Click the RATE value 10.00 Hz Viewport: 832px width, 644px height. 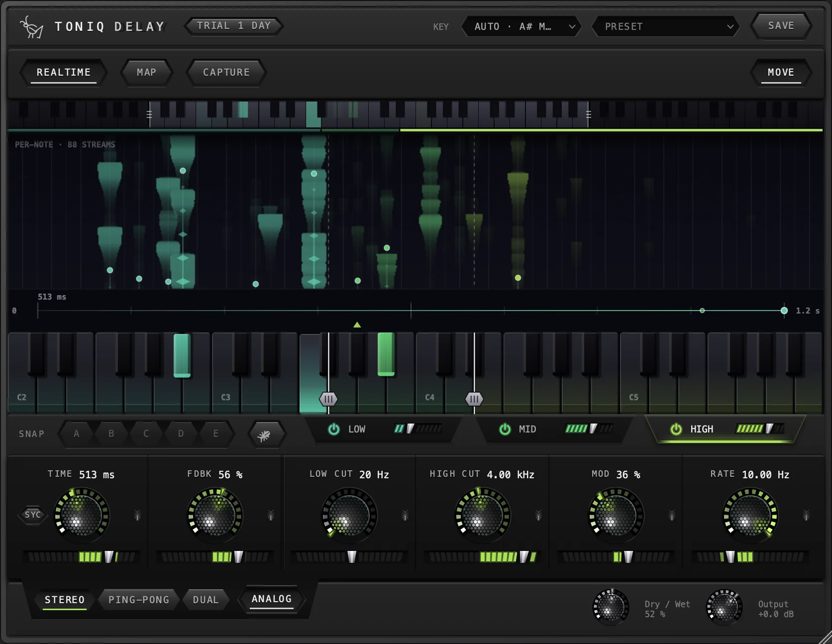(766, 475)
